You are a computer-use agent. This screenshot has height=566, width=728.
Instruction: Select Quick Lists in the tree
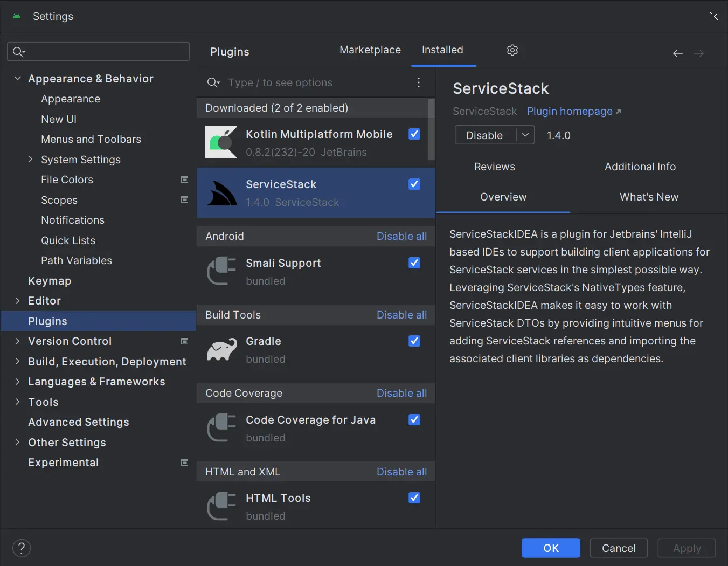[68, 240]
